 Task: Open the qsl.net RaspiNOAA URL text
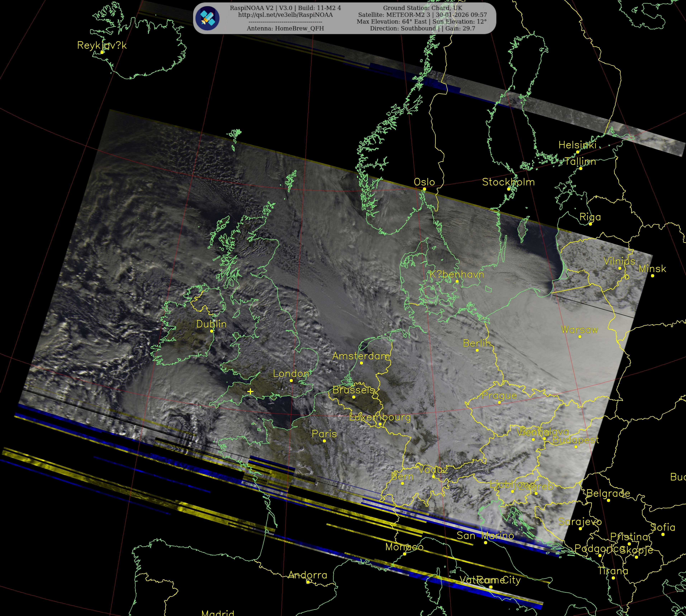pos(285,15)
